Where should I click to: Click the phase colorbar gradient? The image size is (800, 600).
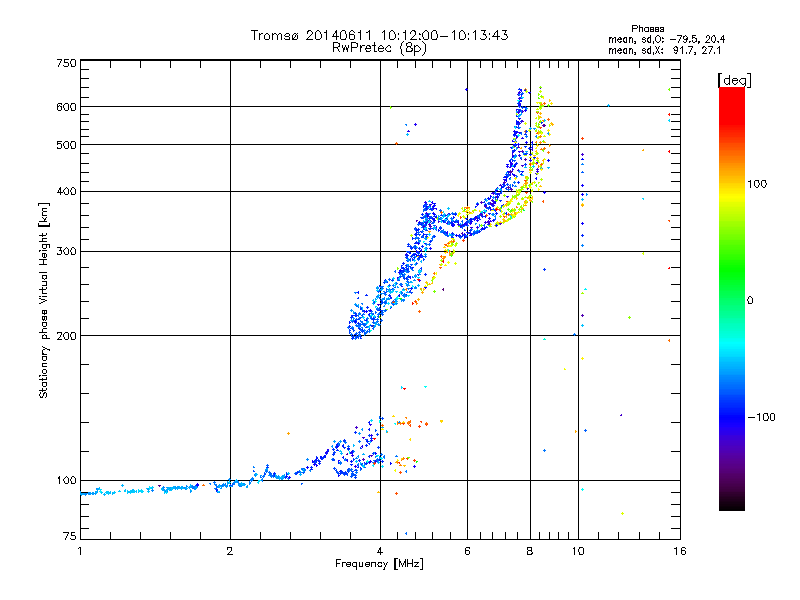point(732,299)
